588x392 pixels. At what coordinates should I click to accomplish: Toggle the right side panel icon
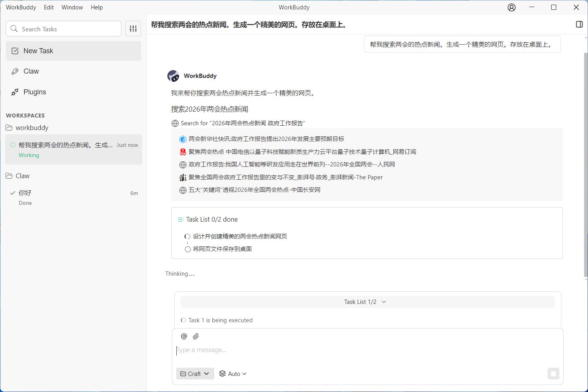[579, 24]
